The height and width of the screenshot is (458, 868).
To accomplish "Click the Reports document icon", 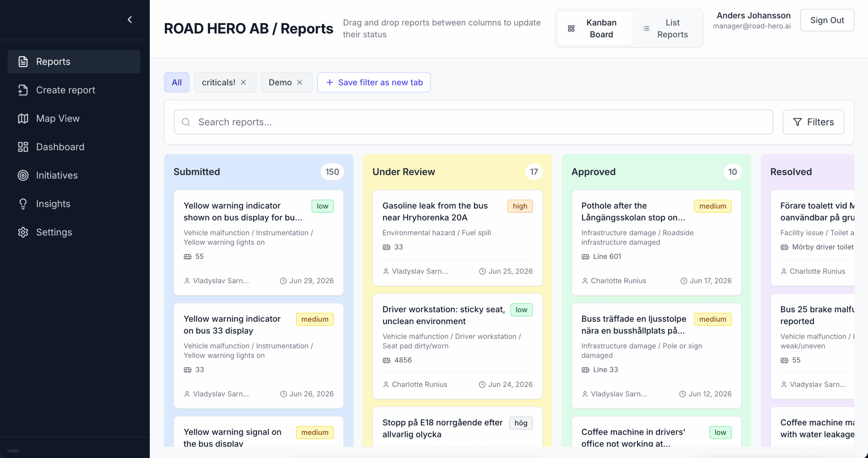I will (23, 61).
